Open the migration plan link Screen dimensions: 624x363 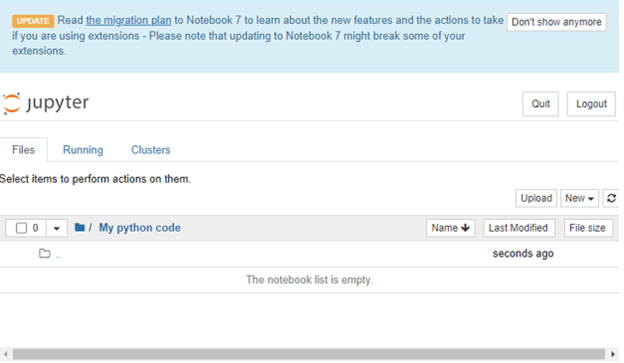point(129,20)
